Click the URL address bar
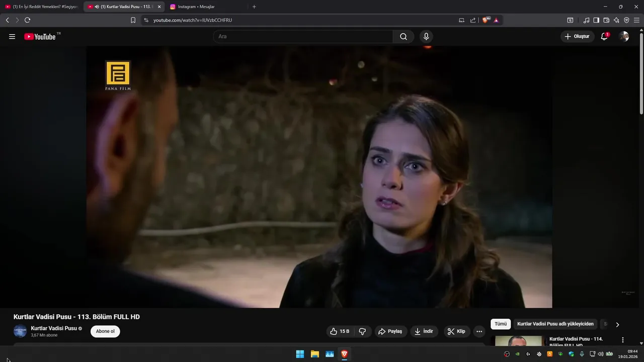Viewport: 644px width, 362px height. (302, 20)
